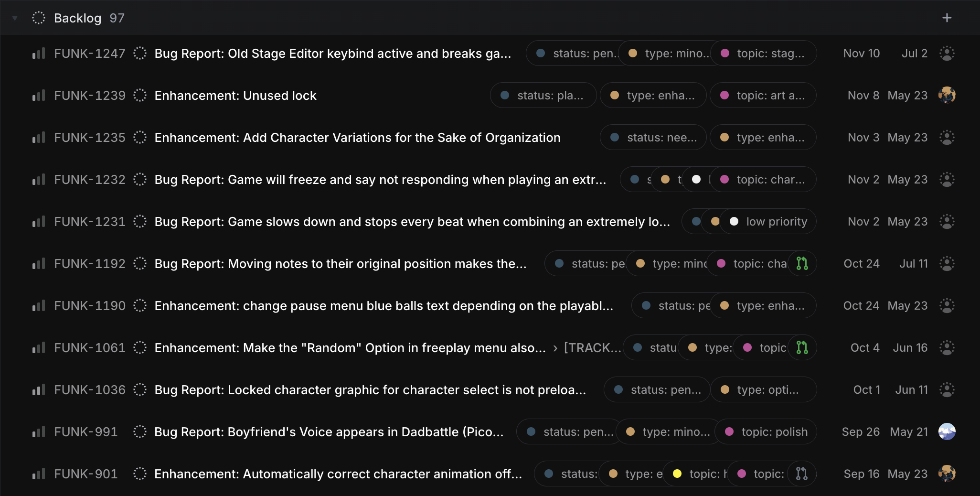Open assignee avatar on FUNK-991

tap(947, 431)
